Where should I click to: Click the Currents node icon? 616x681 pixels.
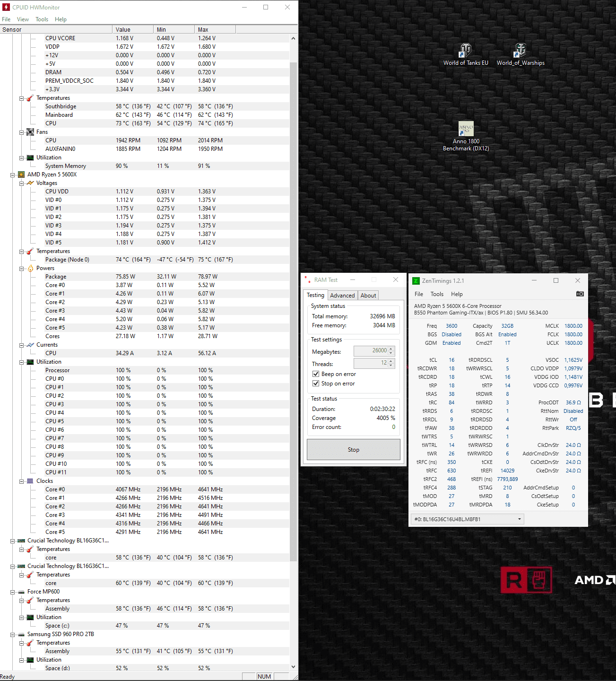pos(30,345)
